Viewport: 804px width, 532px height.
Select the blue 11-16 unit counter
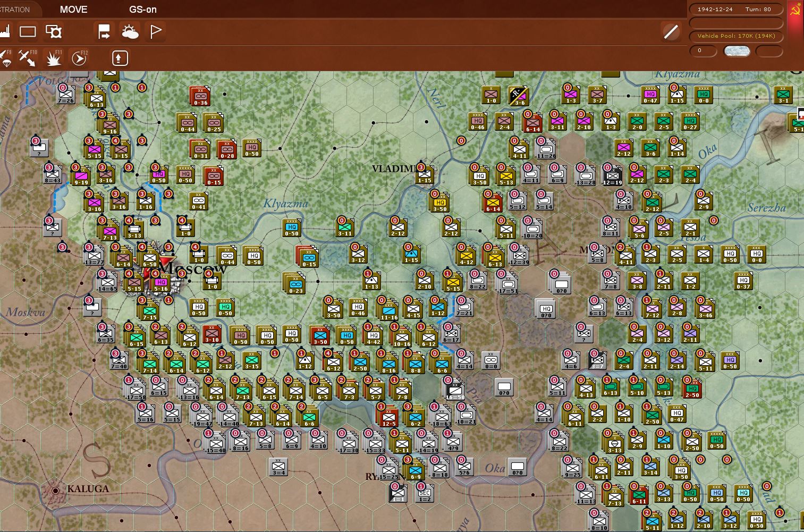388,310
